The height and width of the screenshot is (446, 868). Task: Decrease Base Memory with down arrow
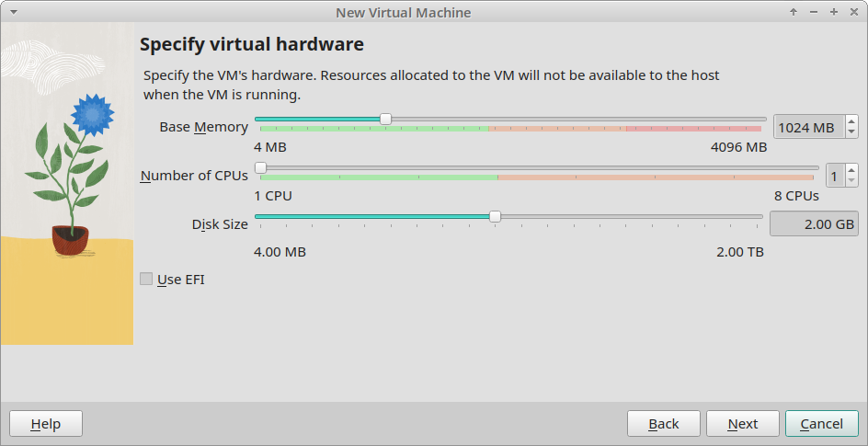click(851, 132)
